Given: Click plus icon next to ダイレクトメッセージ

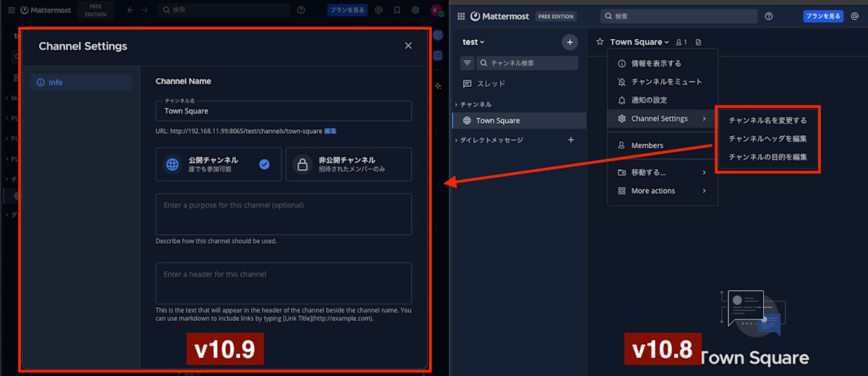Looking at the screenshot, I should pos(571,140).
